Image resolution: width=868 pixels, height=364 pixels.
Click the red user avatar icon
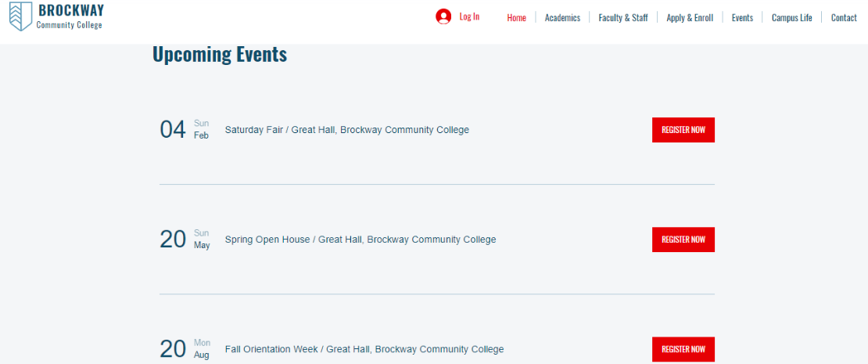click(x=443, y=16)
